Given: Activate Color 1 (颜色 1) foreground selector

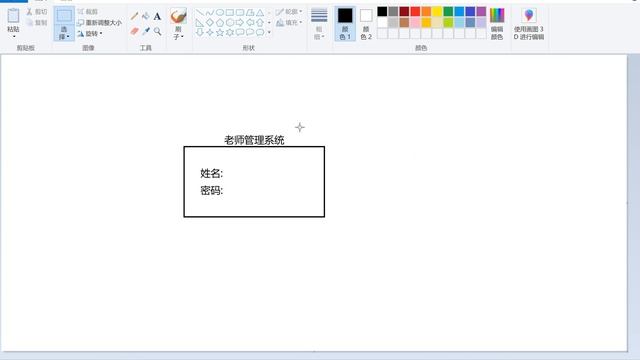Looking at the screenshot, I should click(x=345, y=24).
